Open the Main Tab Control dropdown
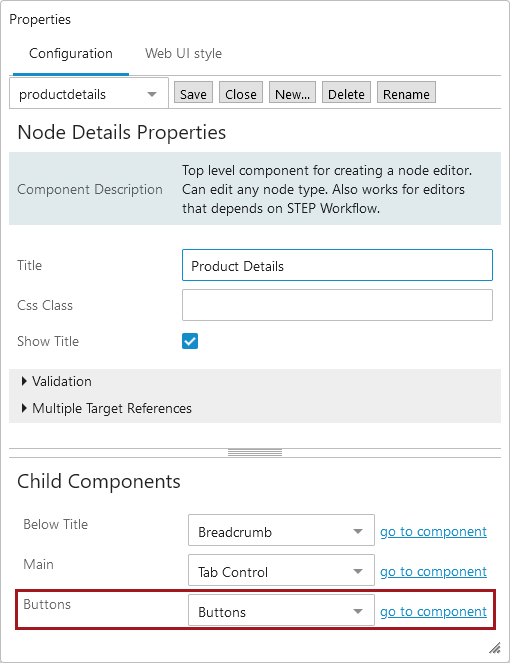Image resolution: width=510 pixels, height=663 pixels. point(281,570)
